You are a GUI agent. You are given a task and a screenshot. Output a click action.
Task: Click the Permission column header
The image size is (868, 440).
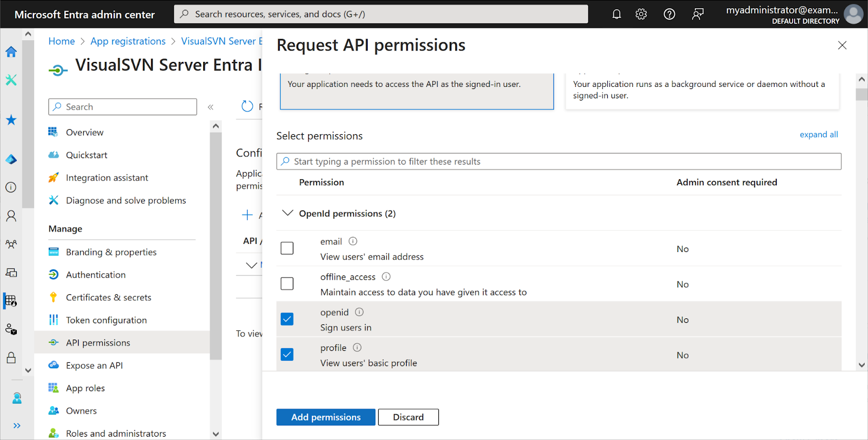coord(322,183)
